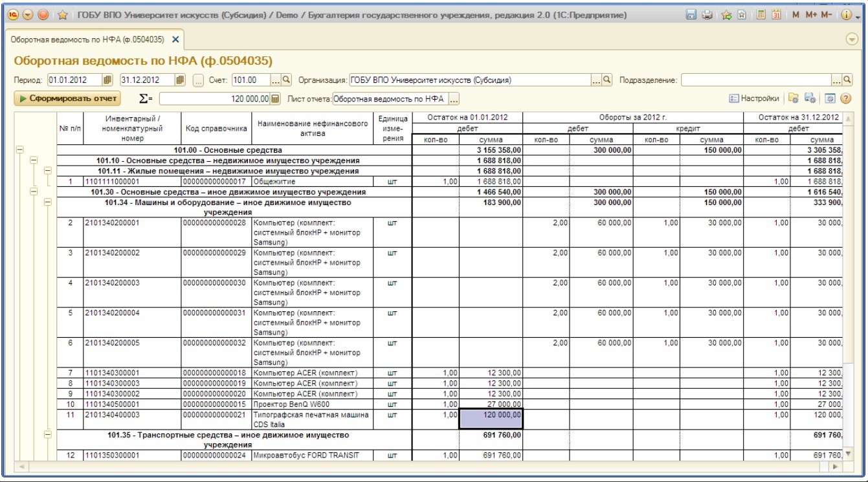Select Микроавтобус FORD TRANSIT cell
The image size is (868, 482).
tap(313, 455)
